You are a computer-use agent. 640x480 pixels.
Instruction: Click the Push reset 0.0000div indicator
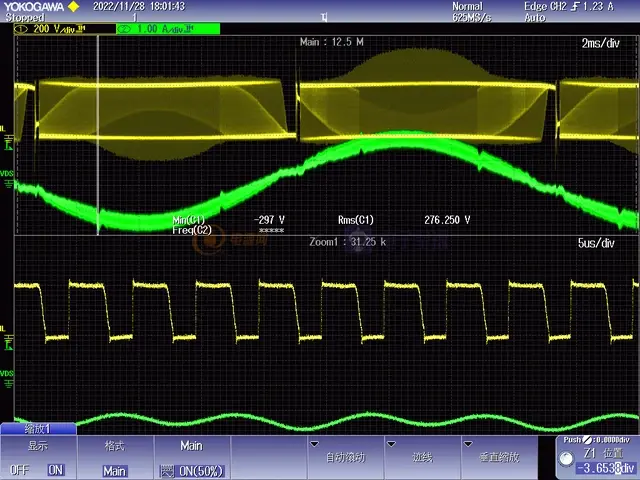click(x=596, y=440)
